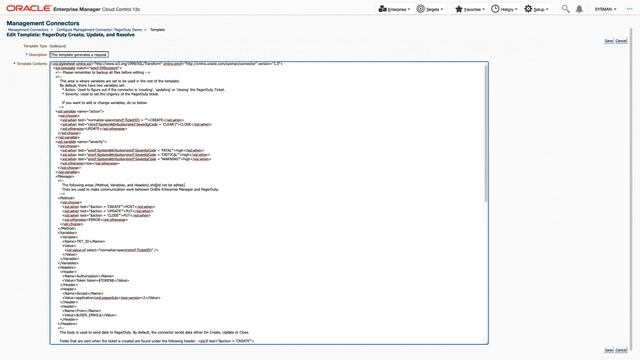Click the Oracle logo
The image size is (640, 360).
29,9
